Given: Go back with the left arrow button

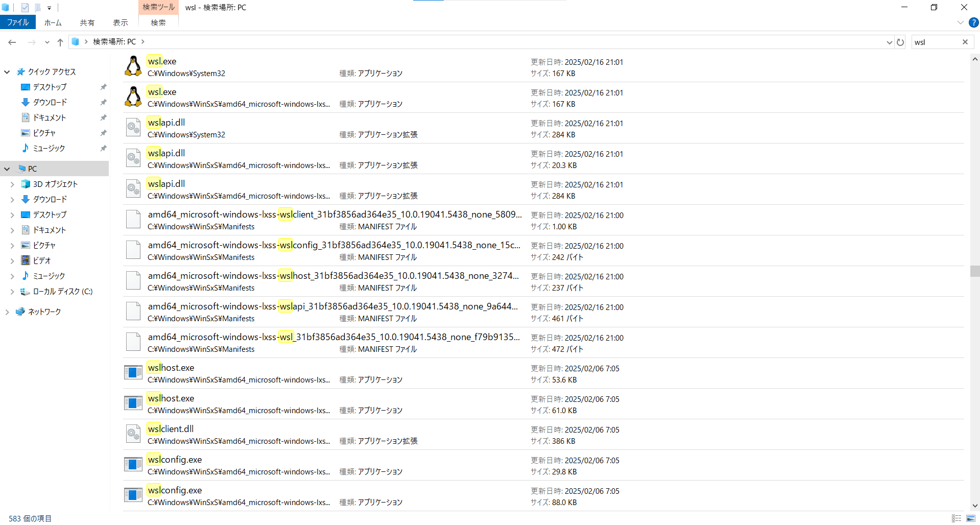Looking at the screenshot, I should tap(12, 42).
